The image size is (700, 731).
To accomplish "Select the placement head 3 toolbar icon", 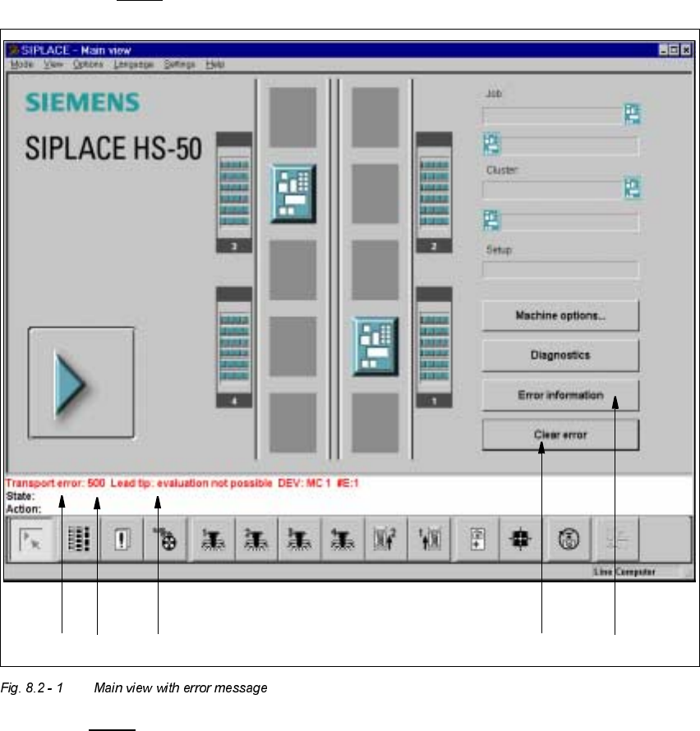I will [299, 540].
